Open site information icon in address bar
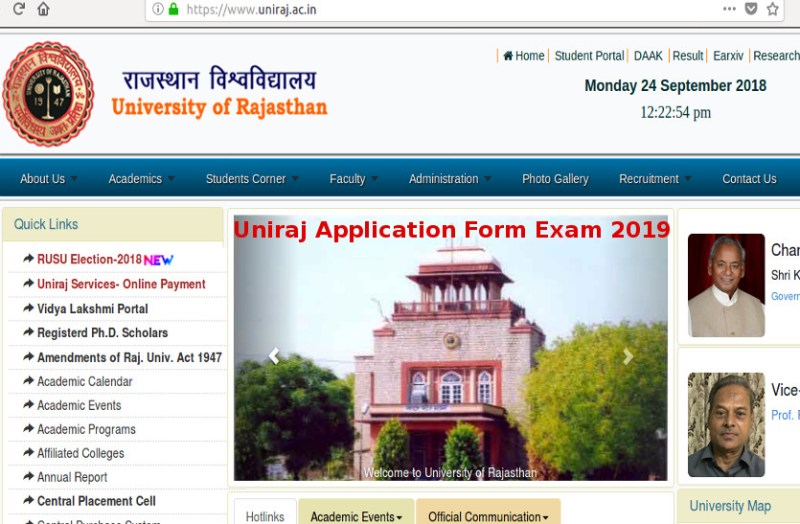Screen dimensions: 800x524 coord(158,9)
